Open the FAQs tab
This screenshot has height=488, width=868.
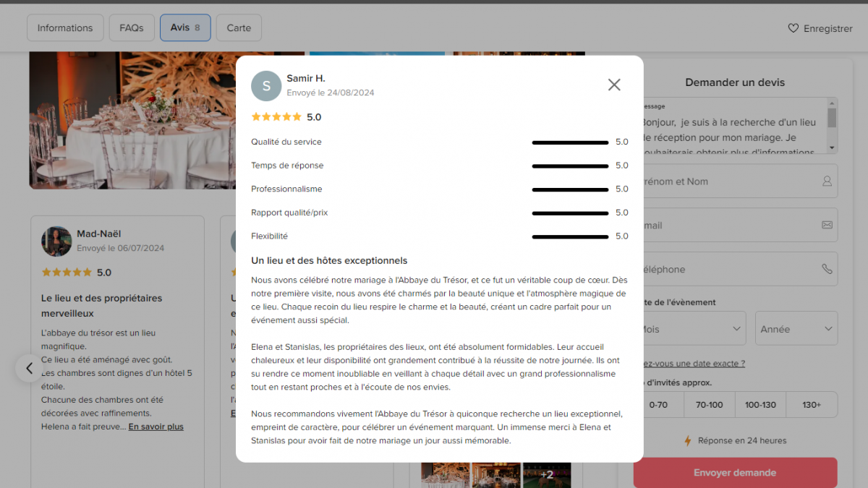coord(132,28)
